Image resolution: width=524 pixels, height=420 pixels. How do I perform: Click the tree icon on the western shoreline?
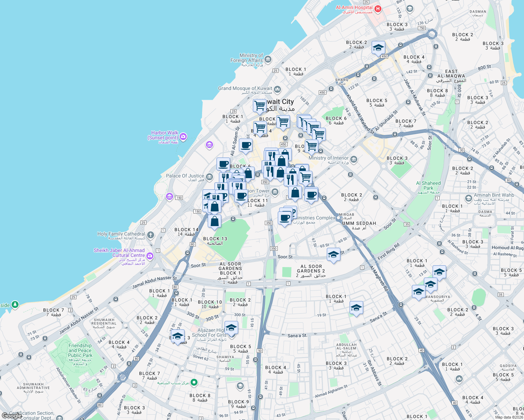tap(14, 304)
